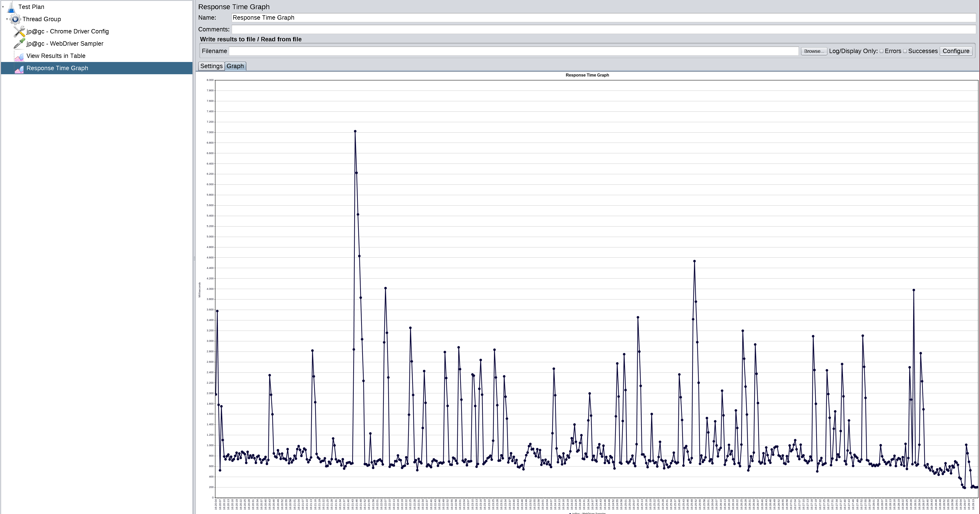This screenshot has width=980, height=514.
Task: Select jp@gc - WebDriver Sampler in tree
Action: tap(65, 44)
